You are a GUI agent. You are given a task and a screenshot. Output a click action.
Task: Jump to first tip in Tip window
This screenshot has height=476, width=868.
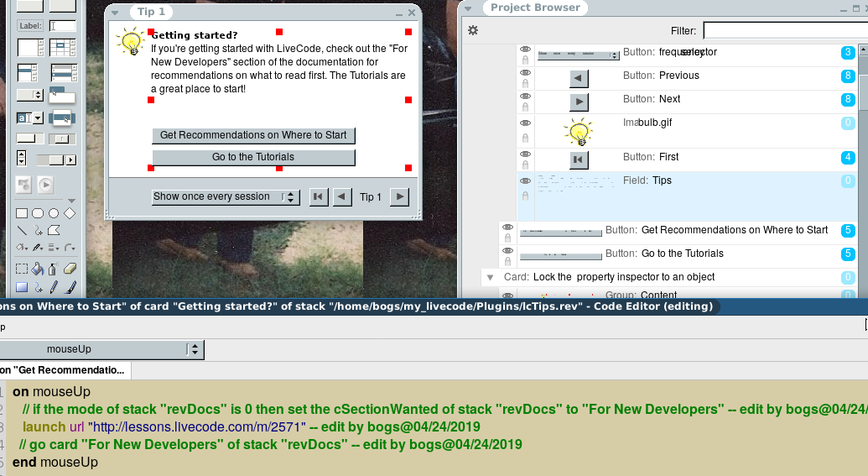(x=319, y=196)
